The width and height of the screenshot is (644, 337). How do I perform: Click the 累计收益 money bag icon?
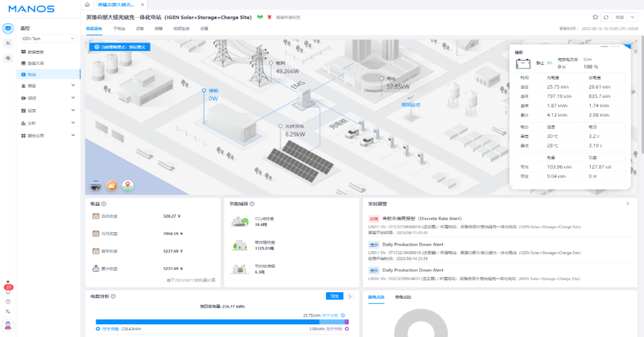coord(96,268)
